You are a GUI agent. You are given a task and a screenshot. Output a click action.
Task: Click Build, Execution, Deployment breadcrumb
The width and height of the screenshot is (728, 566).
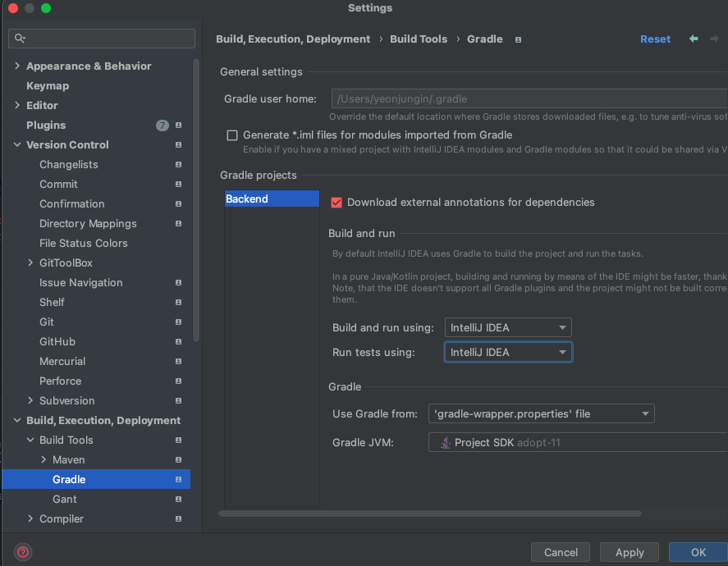coord(293,39)
